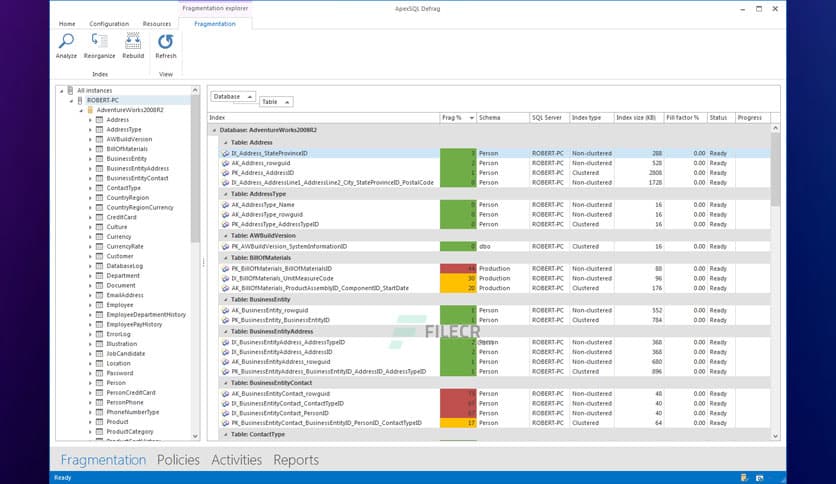836x484 pixels.
Task: Select the All instances server icon
Action: pyautogui.click(x=70, y=91)
